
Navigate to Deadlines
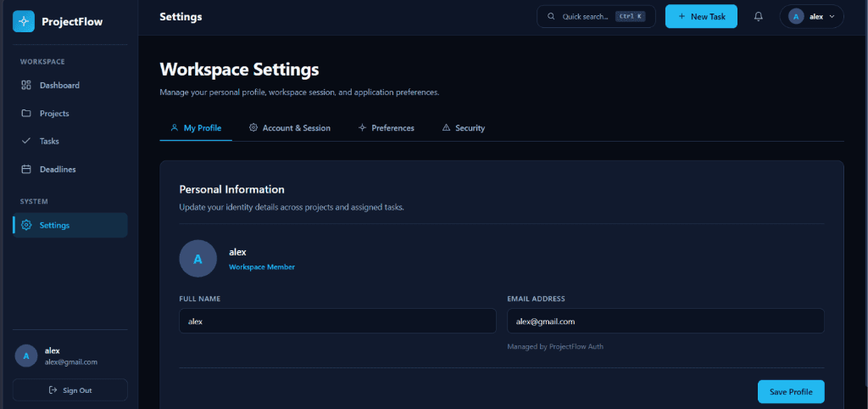[x=70, y=169]
